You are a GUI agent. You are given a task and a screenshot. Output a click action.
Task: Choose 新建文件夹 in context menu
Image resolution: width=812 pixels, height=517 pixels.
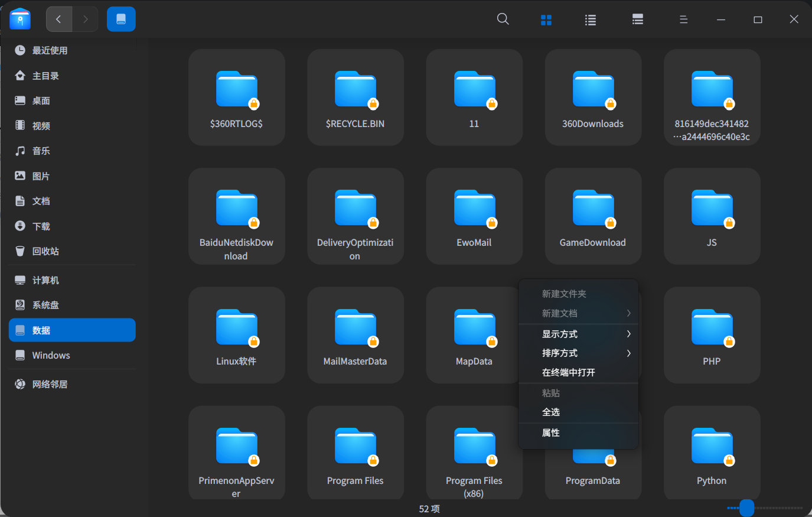[579, 294]
